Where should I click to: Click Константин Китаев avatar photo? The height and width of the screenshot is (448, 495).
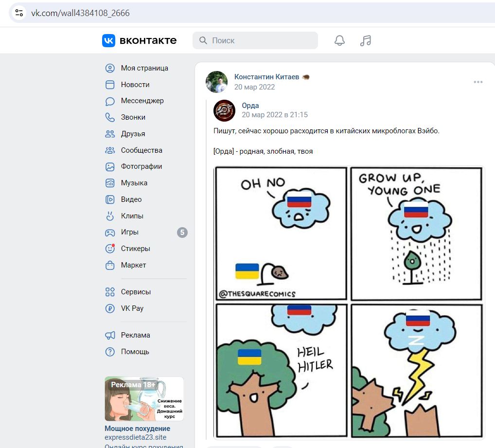[216, 82]
